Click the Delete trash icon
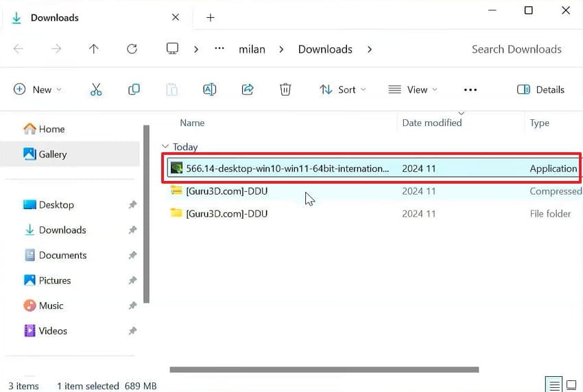 click(x=285, y=90)
